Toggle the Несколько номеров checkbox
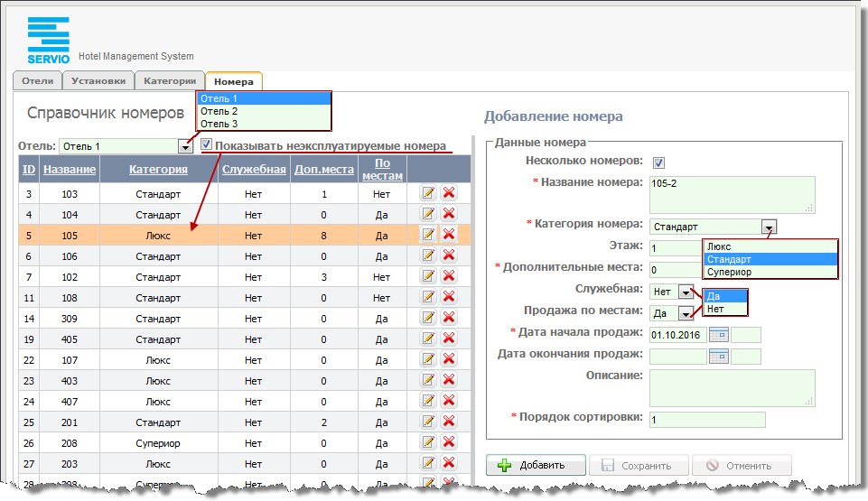Image resolution: width=868 pixels, height=501 pixels. click(658, 162)
